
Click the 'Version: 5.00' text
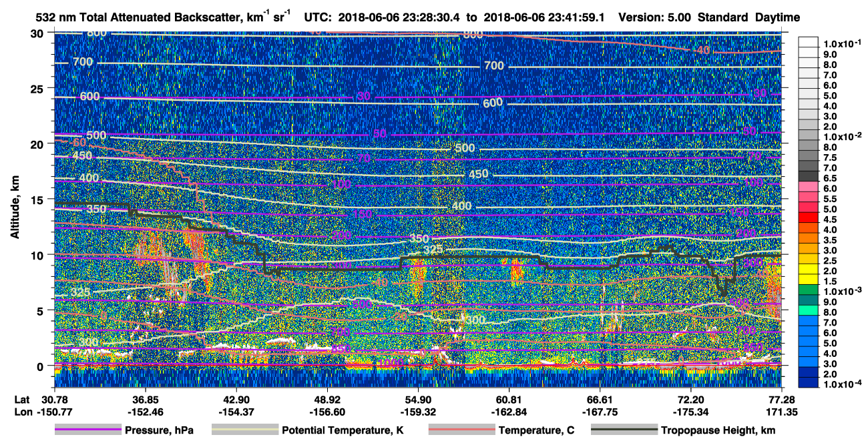click(655, 18)
